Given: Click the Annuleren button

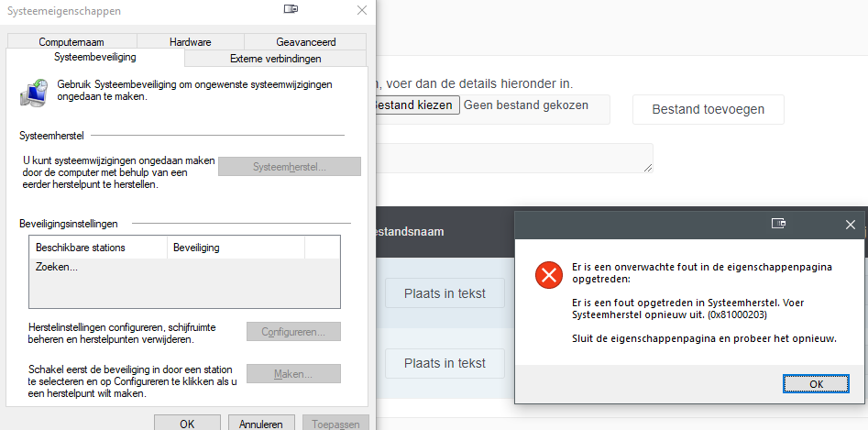Looking at the screenshot, I should (x=261, y=424).
